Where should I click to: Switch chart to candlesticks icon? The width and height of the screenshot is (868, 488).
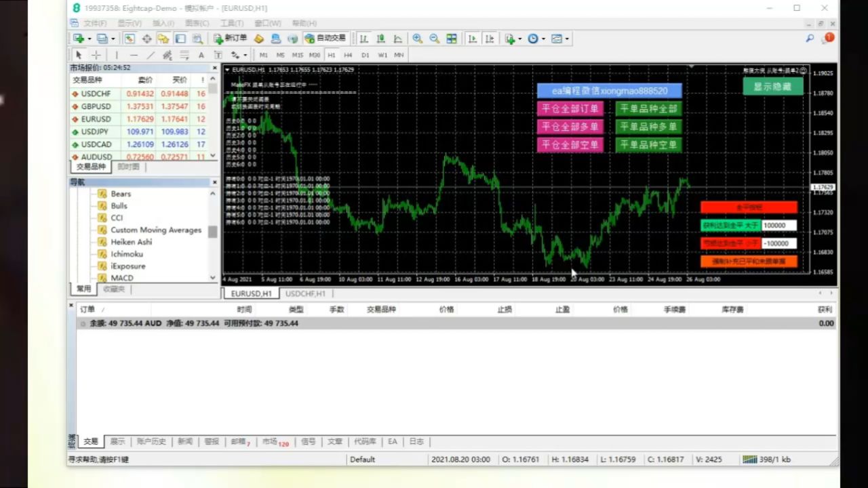point(381,39)
